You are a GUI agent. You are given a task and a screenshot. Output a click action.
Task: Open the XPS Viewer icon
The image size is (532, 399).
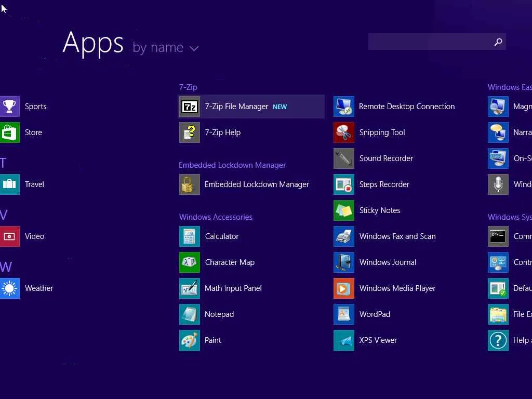[344, 340]
